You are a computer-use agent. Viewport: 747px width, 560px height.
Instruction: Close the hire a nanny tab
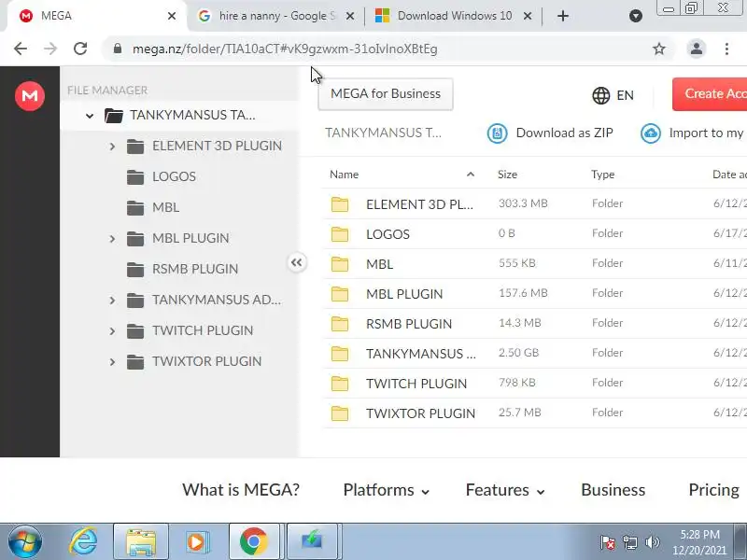349,16
